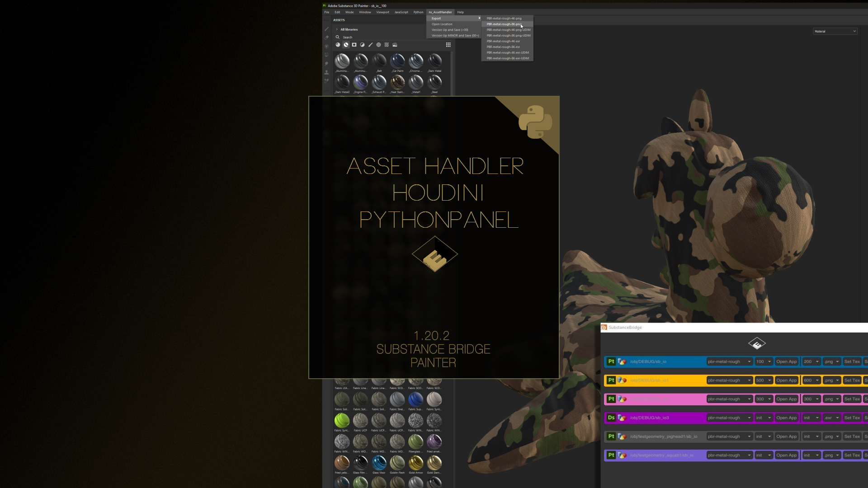This screenshot has height=488, width=868.
Task: Click the search magnifier in Assets panel
Action: pos(338,37)
